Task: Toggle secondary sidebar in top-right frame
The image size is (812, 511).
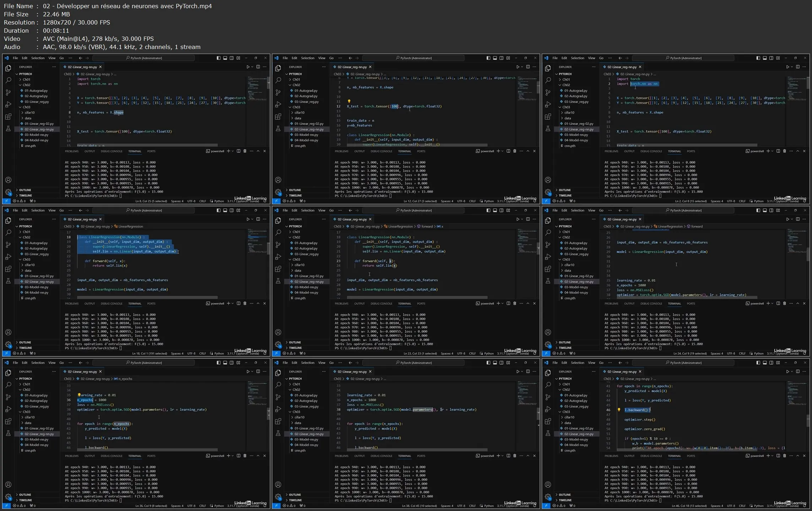Action: 771,58
